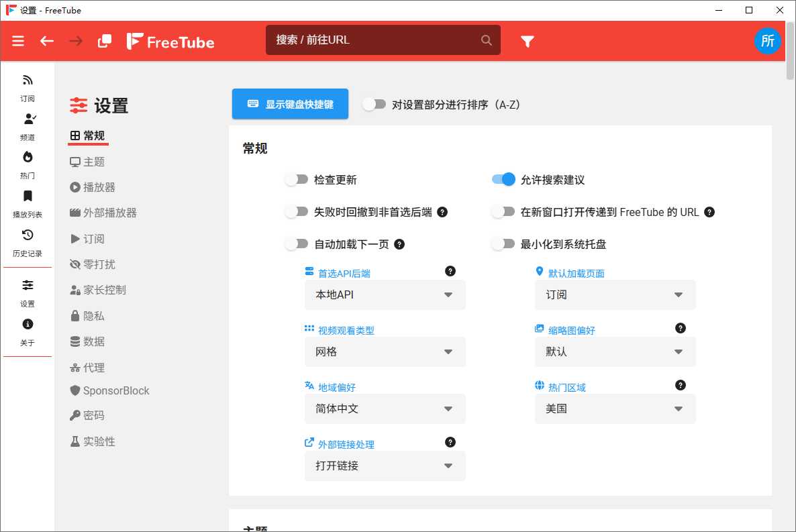This screenshot has width=796, height=532.
Task: Open 地域偏好 dropdown (简体中文)
Action: [x=385, y=409]
